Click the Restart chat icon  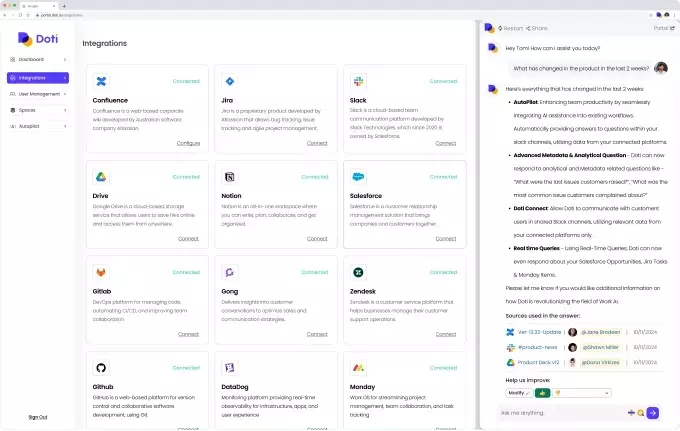[500, 28]
